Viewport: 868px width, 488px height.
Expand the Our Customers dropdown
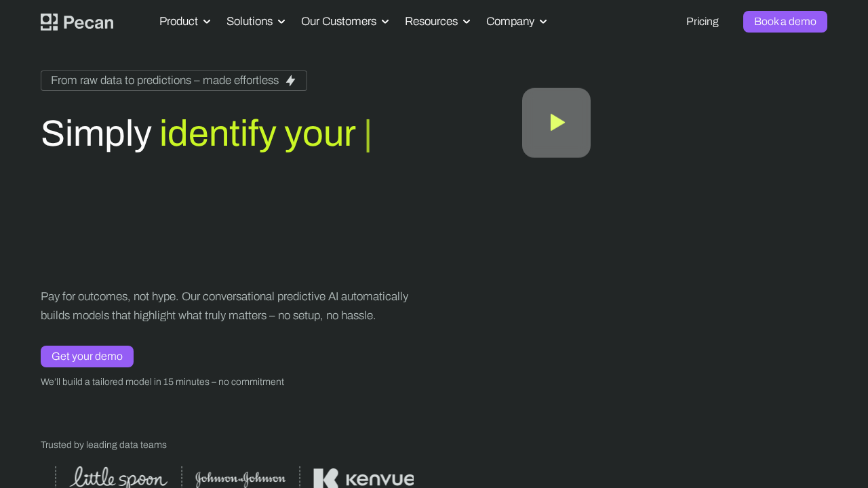[344, 21]
